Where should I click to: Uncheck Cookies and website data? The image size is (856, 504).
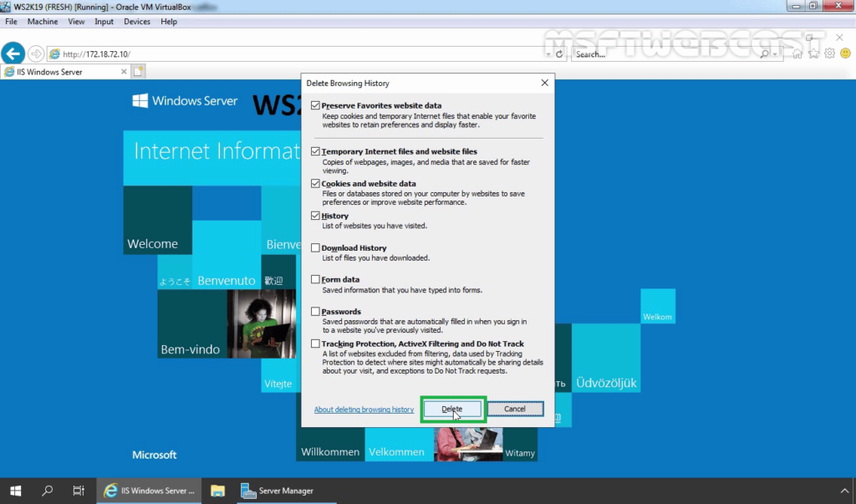point(315,184)
